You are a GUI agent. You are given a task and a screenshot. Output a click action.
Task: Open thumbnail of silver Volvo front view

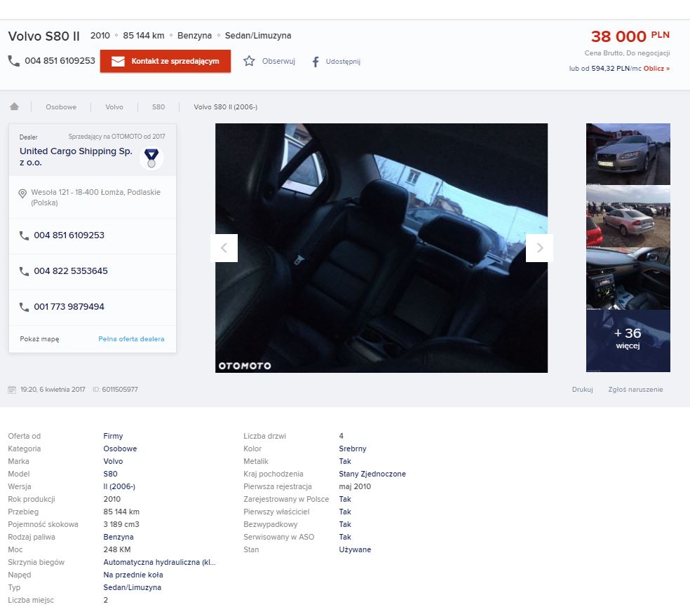pos(628,154)
